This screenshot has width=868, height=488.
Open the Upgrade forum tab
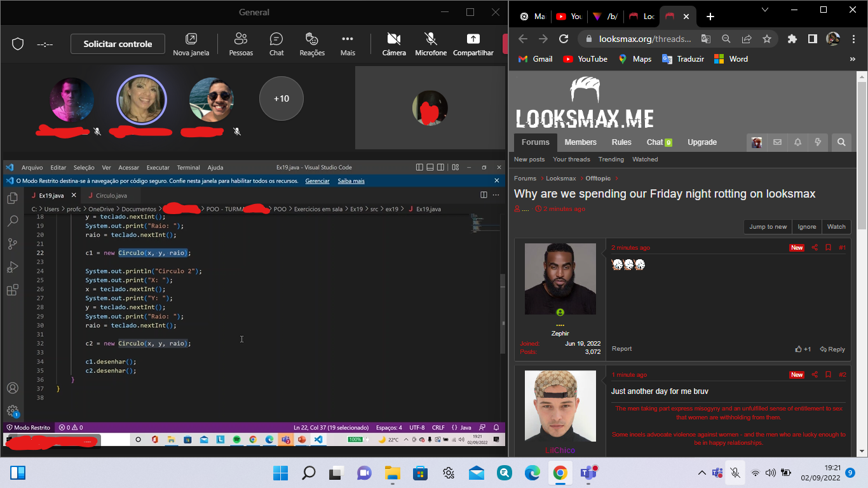[702, 142]
